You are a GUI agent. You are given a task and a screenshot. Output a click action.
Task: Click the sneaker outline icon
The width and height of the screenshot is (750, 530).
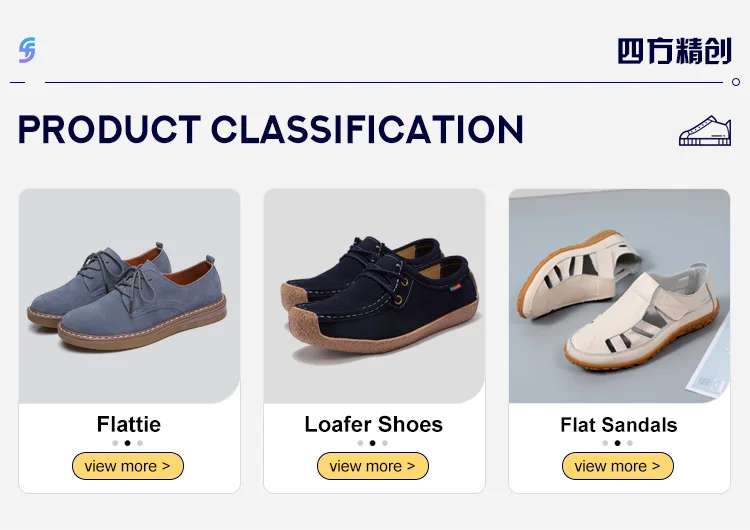pos(705,131)
